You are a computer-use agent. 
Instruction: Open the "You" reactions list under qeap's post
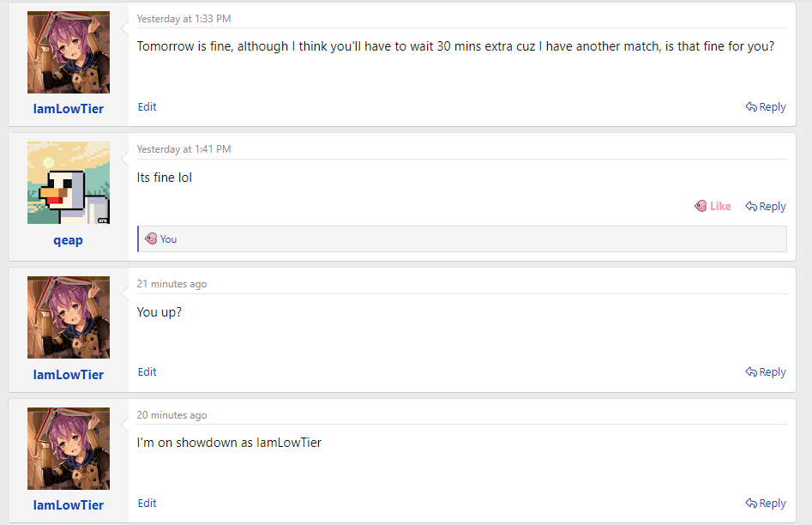(168, 239)
